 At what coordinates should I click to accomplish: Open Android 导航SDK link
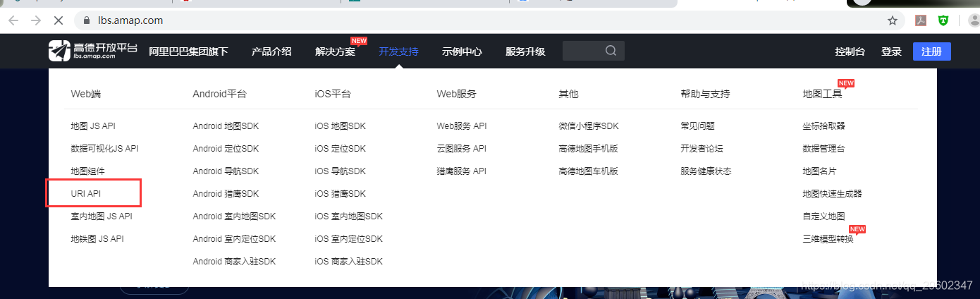226,171
